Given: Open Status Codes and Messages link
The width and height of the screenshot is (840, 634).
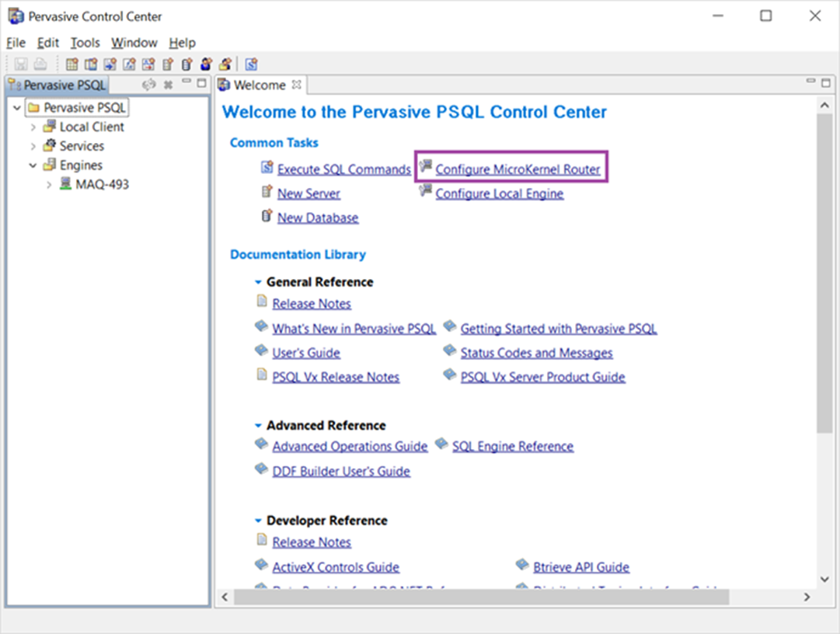Looking at the screenshot, I should 536,353.
